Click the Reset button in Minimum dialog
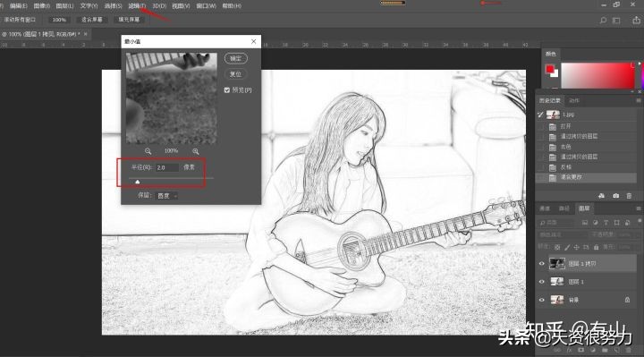 236,74
